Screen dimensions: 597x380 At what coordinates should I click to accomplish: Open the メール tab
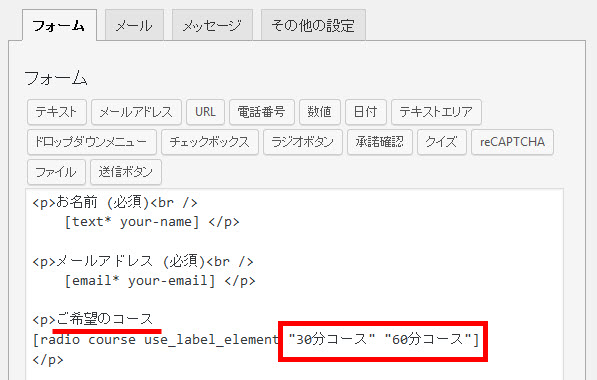click(x=134, y=25)
